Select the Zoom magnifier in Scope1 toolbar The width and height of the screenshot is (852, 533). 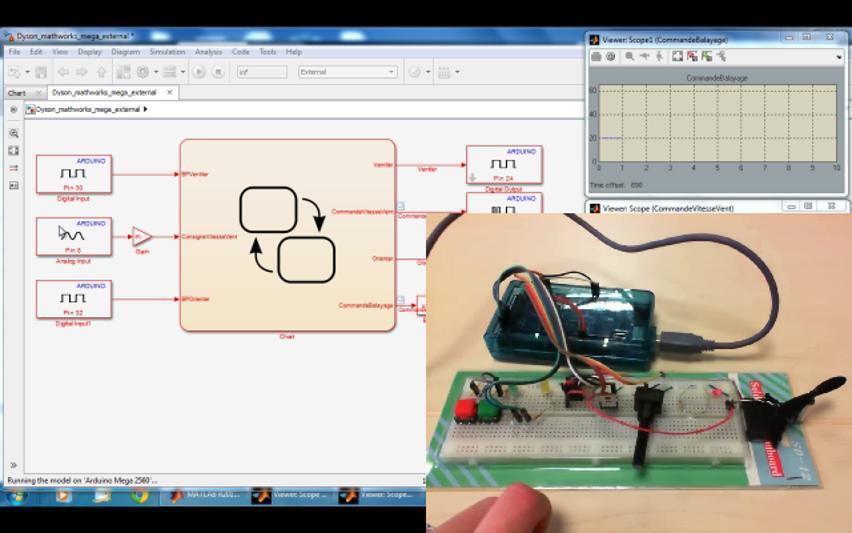pyautogui.click(x=630, y=57)
